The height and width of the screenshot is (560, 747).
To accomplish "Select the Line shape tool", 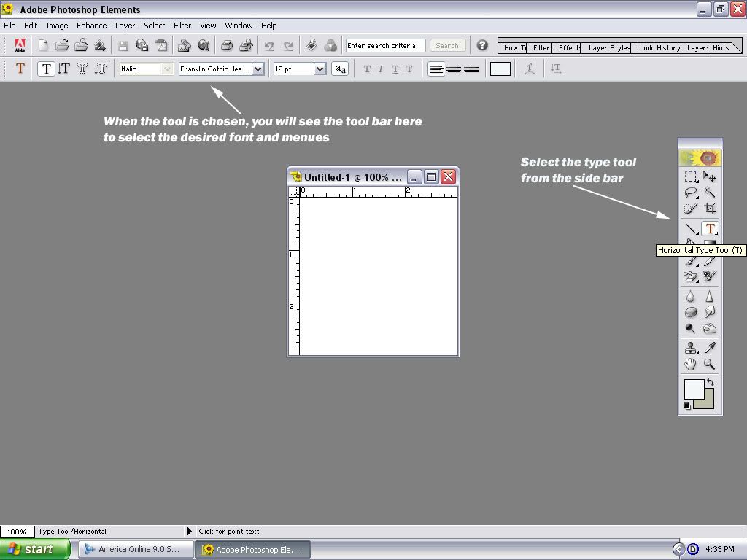I will pyautogui.click(x=691, y=229).
